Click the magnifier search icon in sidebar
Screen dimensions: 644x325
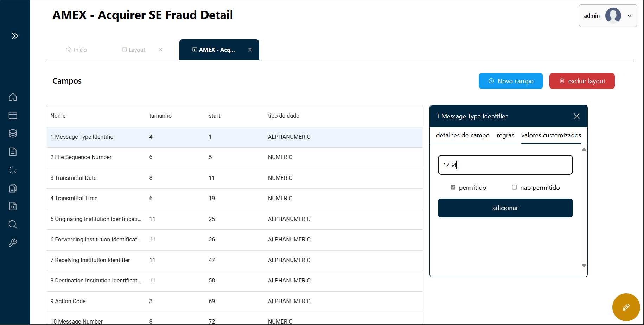pos(13,225)
